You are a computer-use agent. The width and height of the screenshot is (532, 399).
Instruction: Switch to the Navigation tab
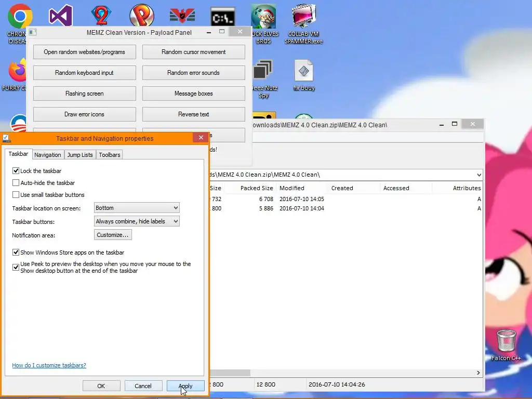(x=48, y=155)
